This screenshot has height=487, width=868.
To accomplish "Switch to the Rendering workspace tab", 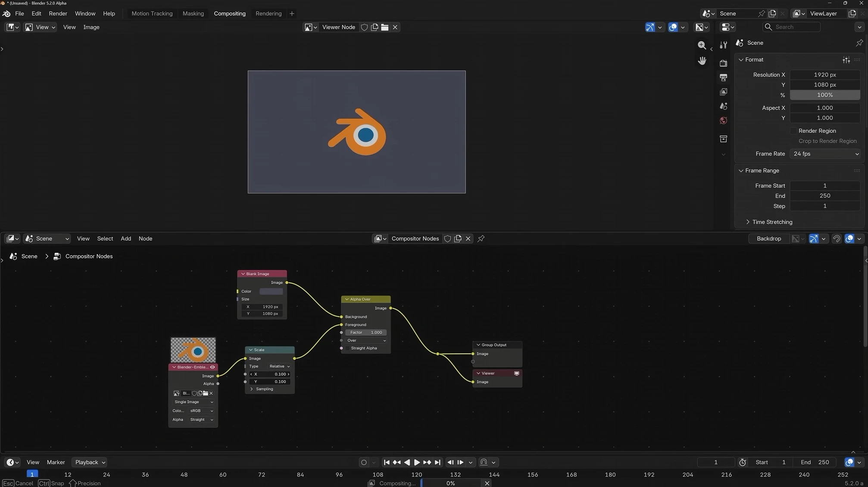I will 268,13.
